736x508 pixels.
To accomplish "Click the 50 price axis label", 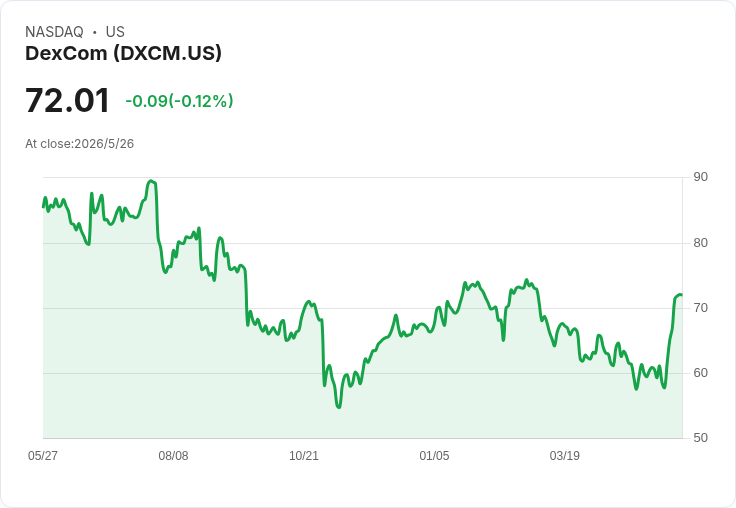I will (700, 438).
